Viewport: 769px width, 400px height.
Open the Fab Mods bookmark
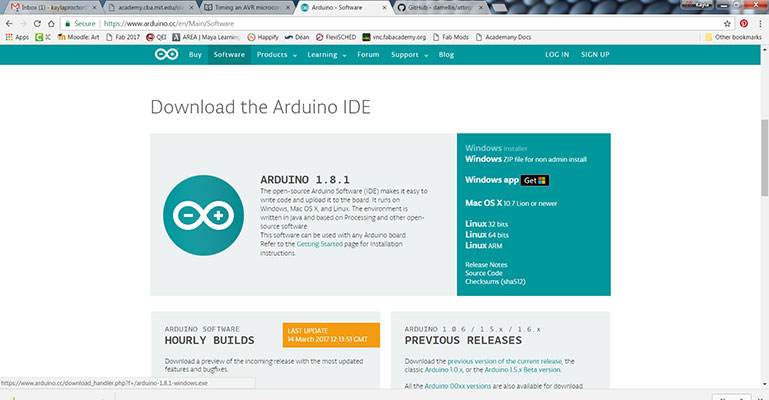pos(451,37)
